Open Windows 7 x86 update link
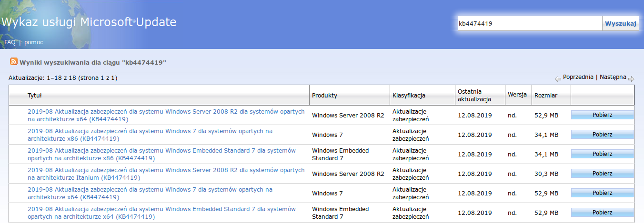 [x=150, y=135]
